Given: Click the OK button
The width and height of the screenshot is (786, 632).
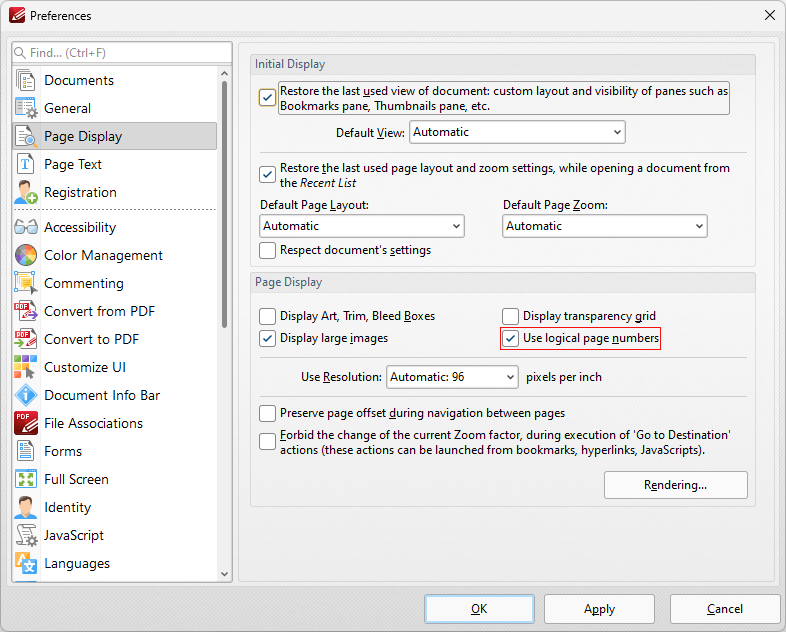Looking at the screenshot, I should pyautogui.click(x=479, y=609).
